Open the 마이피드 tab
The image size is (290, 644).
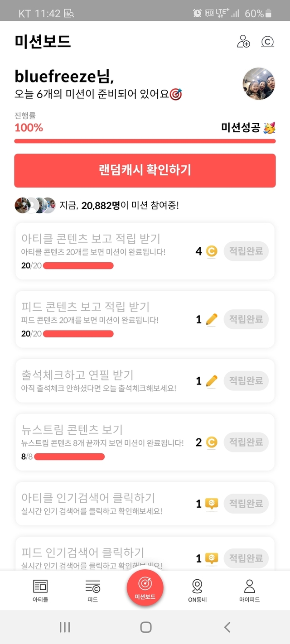tap(250, 590)
